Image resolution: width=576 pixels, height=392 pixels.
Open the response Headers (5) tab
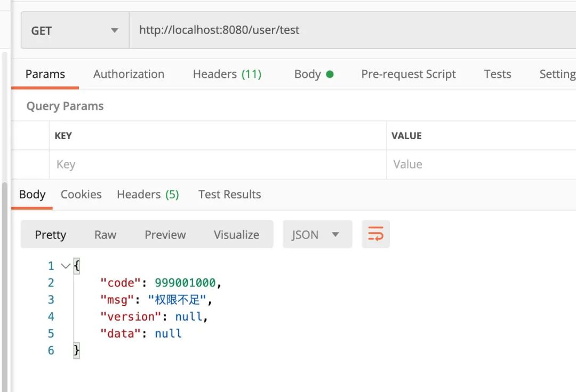[x=148, y=194]
